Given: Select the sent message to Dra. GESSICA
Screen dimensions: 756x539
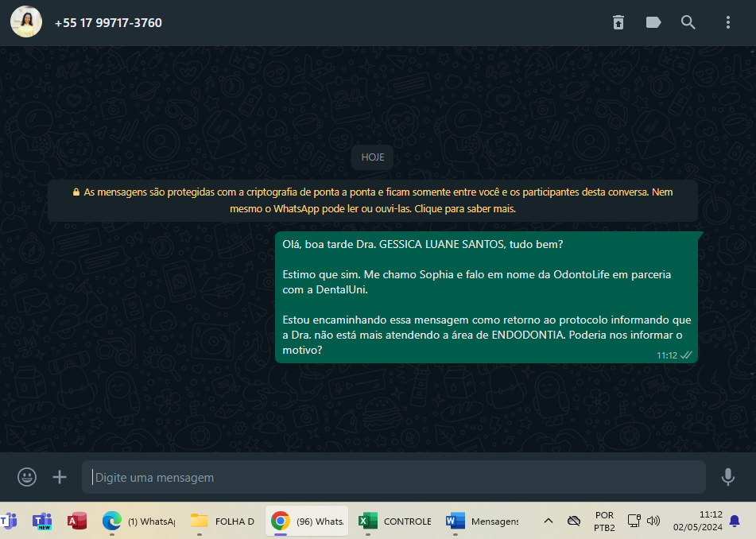Looking at the screenshot, I should coord(487,297).
